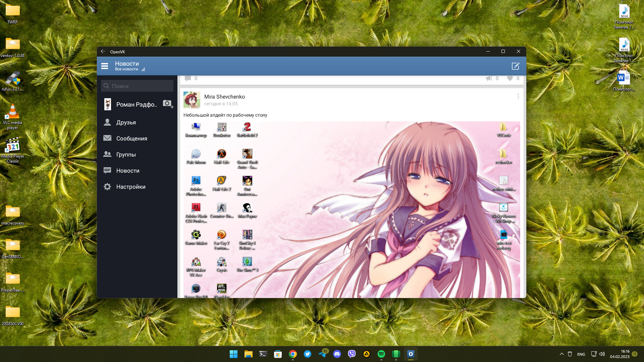644x362 pixels.
Task: Expand the Все новости dropdown
Action: tap(129, 69)
